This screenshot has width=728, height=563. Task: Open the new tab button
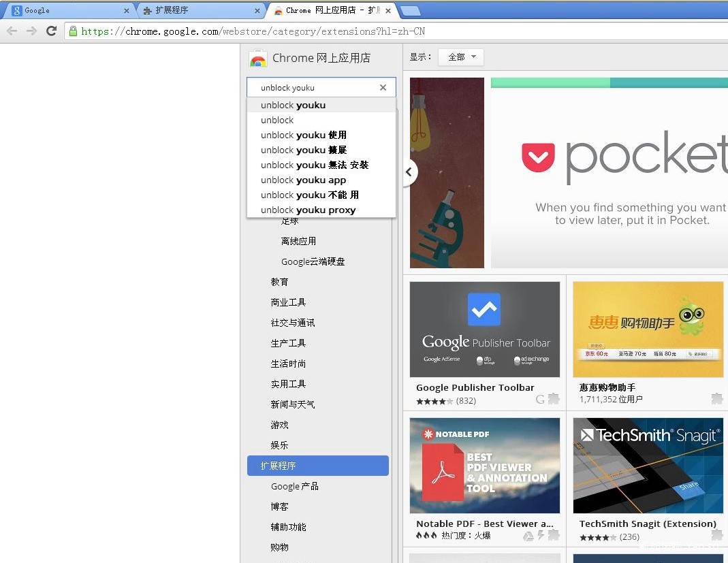(x=410, y=10)
